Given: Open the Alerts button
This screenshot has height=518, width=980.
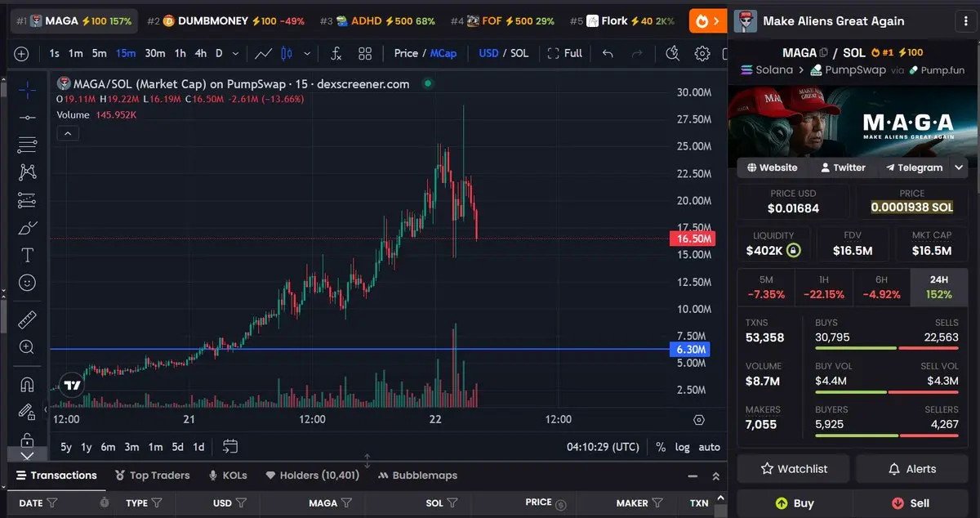Looking at the screenshot, I should tap(912, 469).
